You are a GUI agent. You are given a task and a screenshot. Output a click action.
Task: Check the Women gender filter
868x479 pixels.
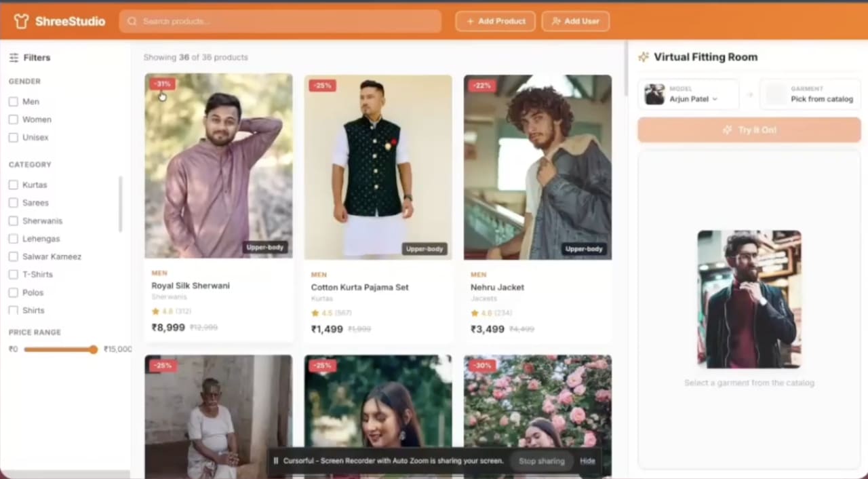[14, 119]
